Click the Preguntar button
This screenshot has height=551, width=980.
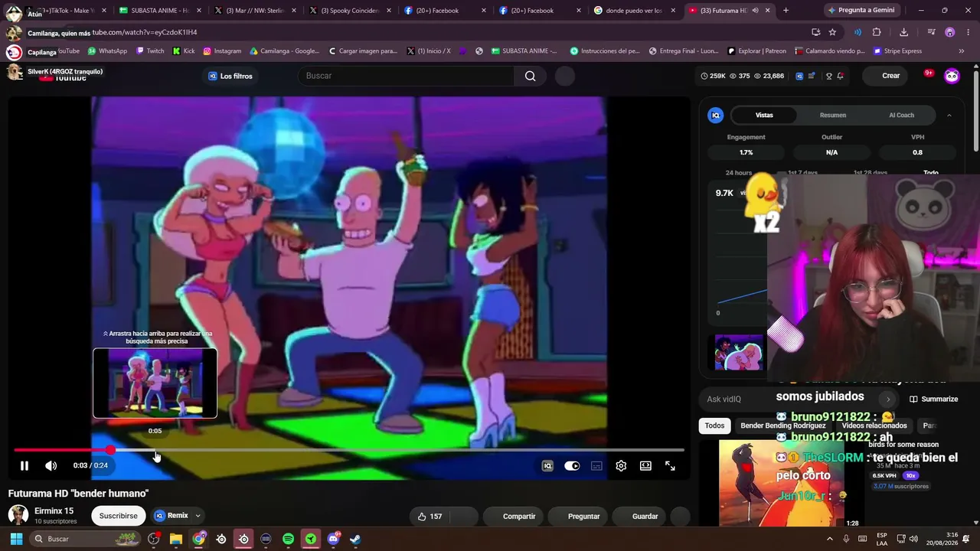click(578, 517)
